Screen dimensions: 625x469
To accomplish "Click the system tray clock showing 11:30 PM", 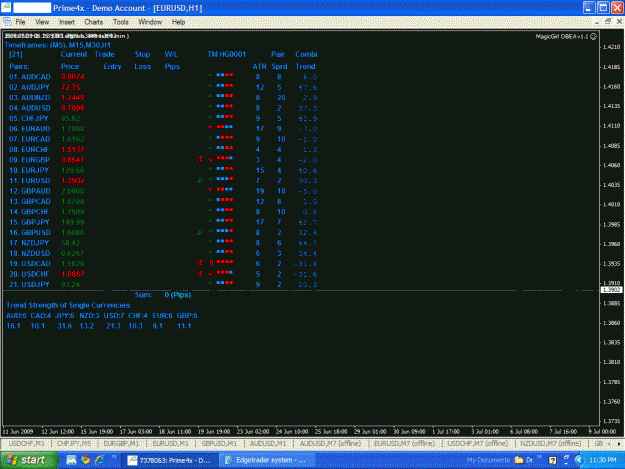I will click(603, 460).
